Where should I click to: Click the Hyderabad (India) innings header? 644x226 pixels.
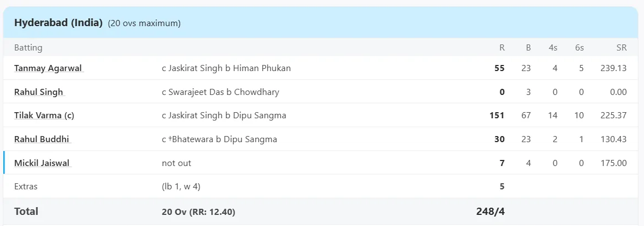pyautogui.click(x=58, y=23)
